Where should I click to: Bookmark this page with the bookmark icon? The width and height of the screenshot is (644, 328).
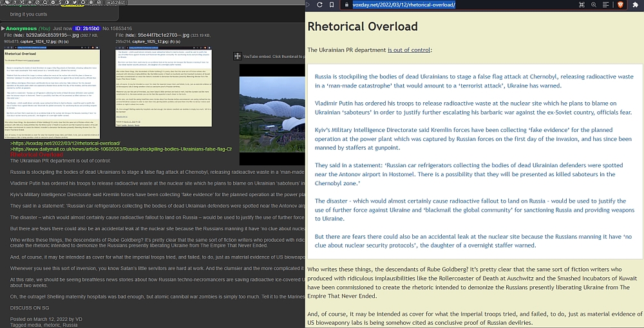tap(332, 5)
